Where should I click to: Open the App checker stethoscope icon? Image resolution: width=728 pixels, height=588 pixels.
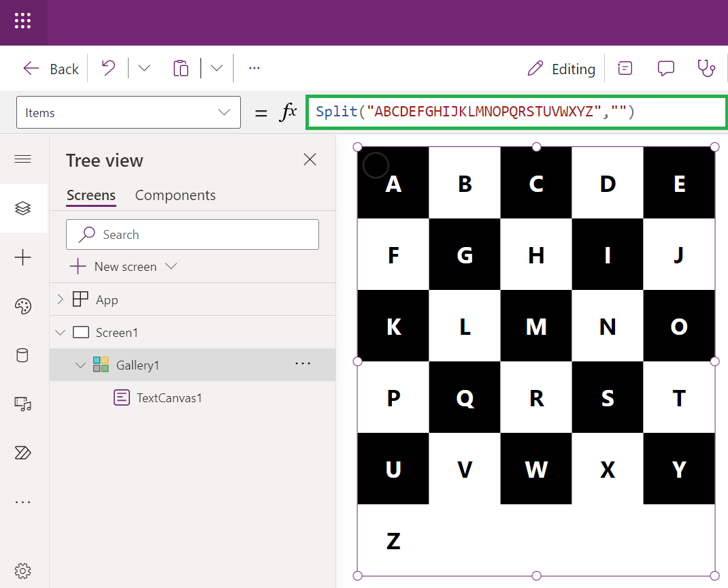tap(706, 68)
